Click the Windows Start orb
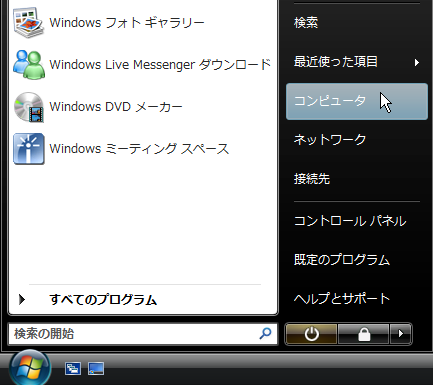 (x=30, y=368)
